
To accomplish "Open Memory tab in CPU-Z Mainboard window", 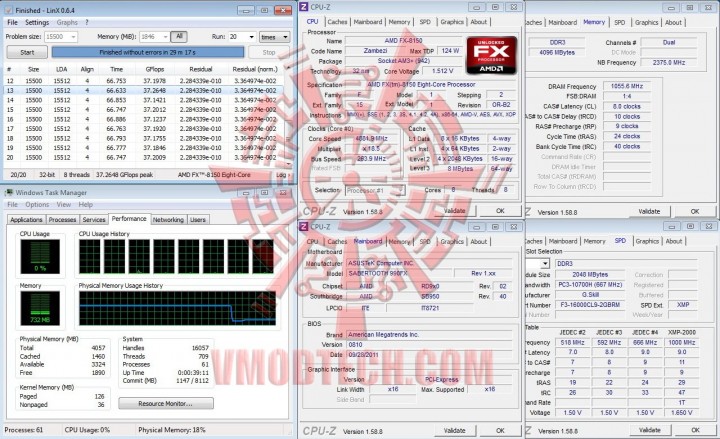I will tap(399, 242).
